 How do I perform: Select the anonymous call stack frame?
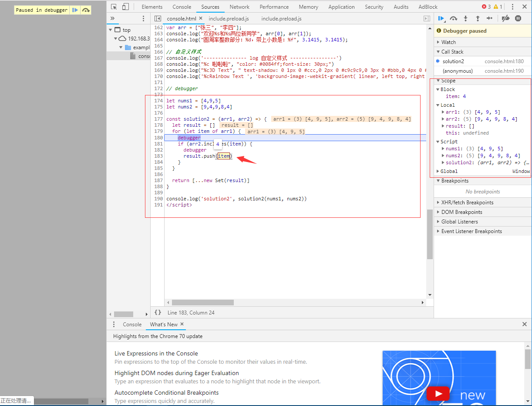458,71
